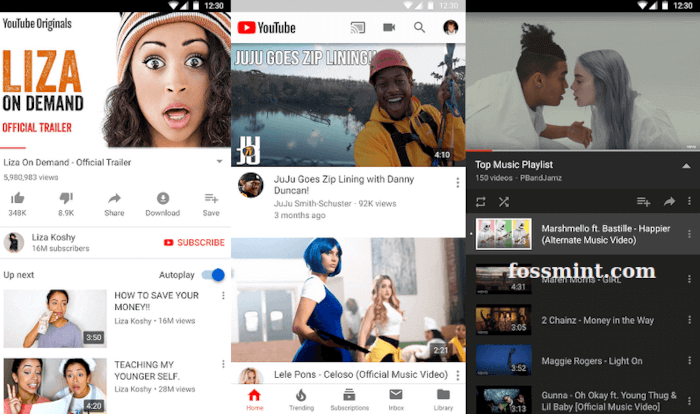Tap the Liza On Demand trailer video player
The height and width of the screenshot is (414, 700).
(115, 79)
